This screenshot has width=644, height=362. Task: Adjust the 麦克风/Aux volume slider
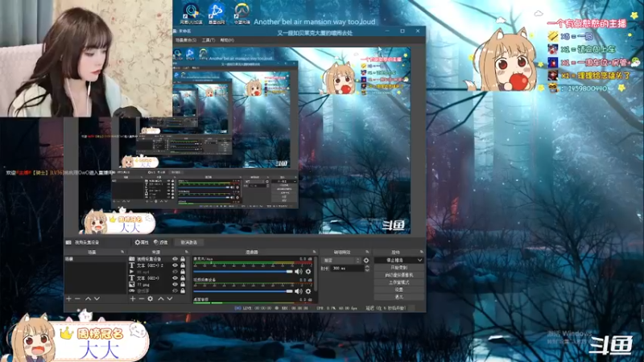point(243,271)
